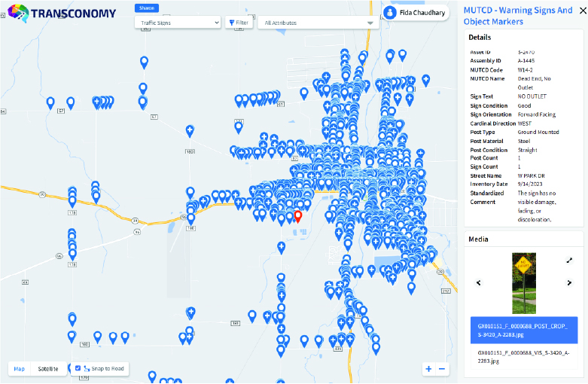Show the next media image

(569, 283)
